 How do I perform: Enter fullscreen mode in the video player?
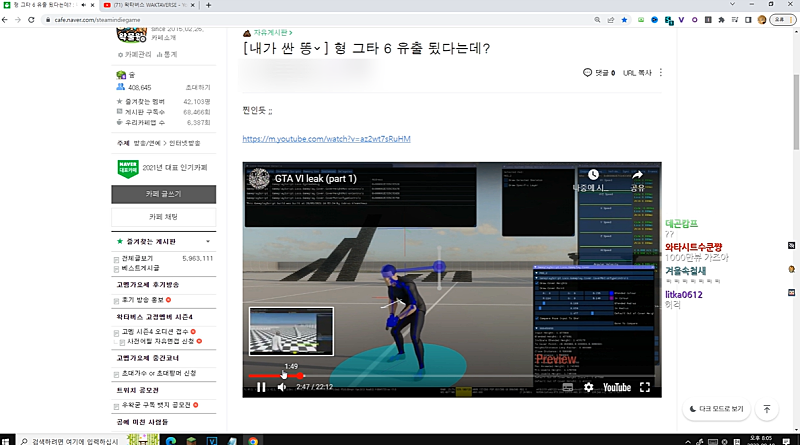click(645, 387)
